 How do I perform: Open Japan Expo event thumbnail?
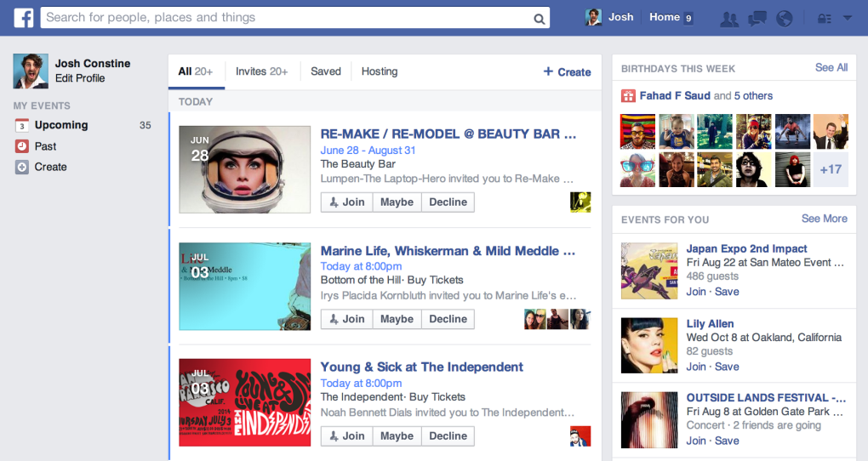pyautogui.click(x=649, y=270)
